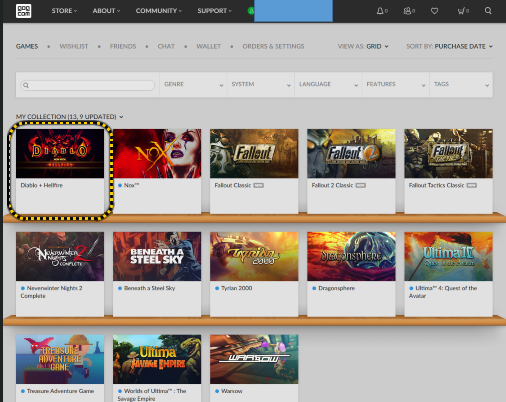The height and width of the screenshot is (402, 506).
Task: Click the 'Beneath a Steel Sky' title
Action: click(x=149, y=288)
